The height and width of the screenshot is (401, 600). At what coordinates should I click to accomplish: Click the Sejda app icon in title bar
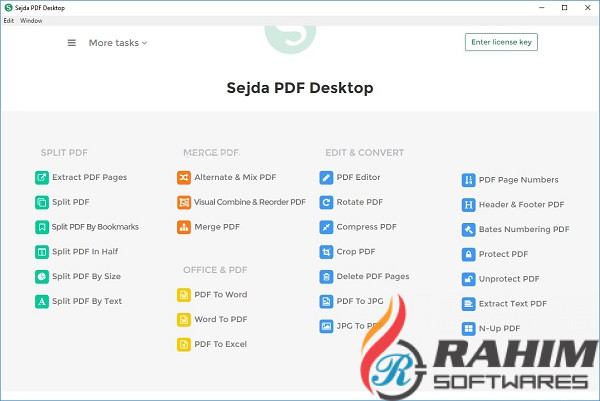tap(8, 8)
